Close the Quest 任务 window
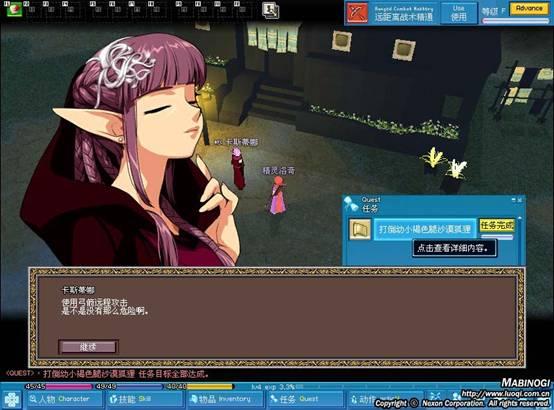 520,200
